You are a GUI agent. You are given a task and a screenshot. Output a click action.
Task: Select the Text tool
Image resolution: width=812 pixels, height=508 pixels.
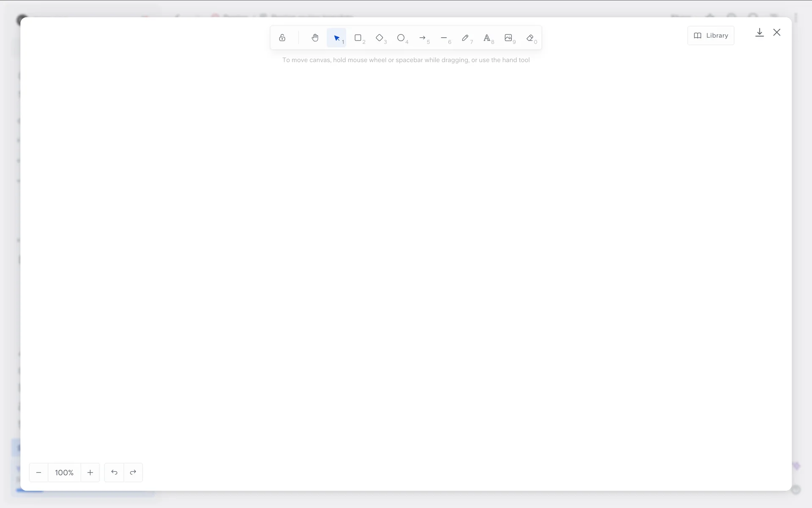coord(487,38)
